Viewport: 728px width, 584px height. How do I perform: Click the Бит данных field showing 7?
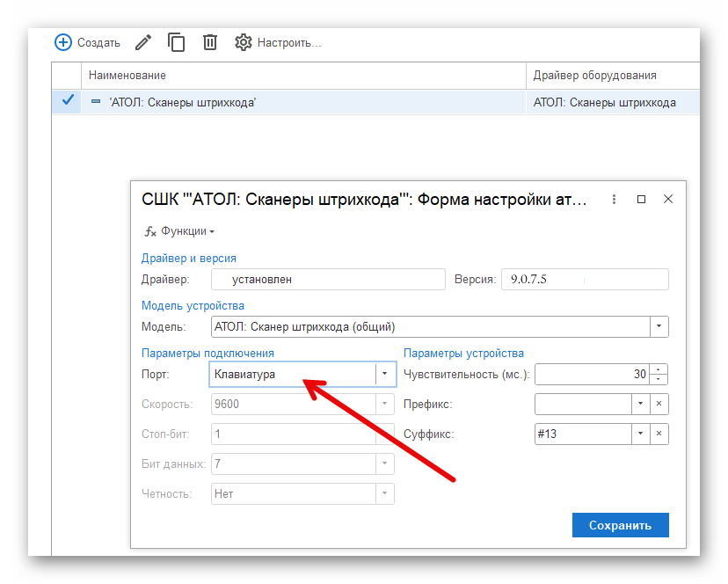[294, 464]
